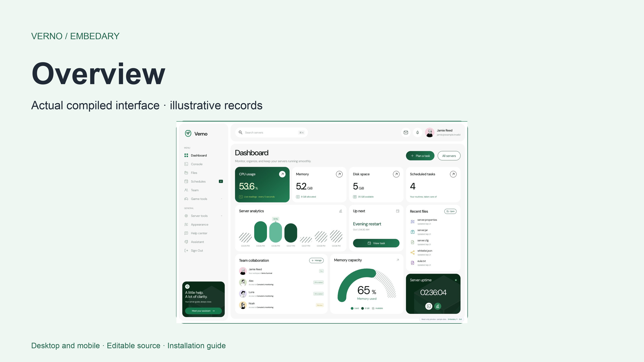This screenshot has height=362, width=644.
Task: Open stats chart icon in Server uptime card
Action: (438, 306)
